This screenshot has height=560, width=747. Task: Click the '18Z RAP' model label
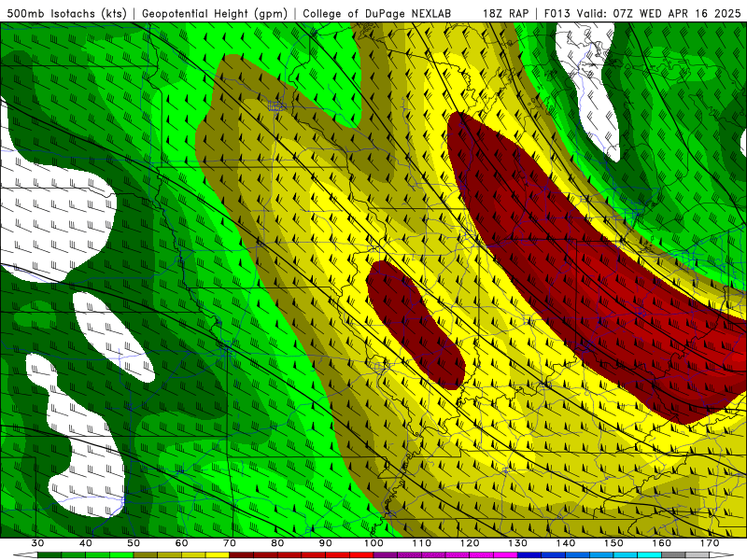(505, 13)
